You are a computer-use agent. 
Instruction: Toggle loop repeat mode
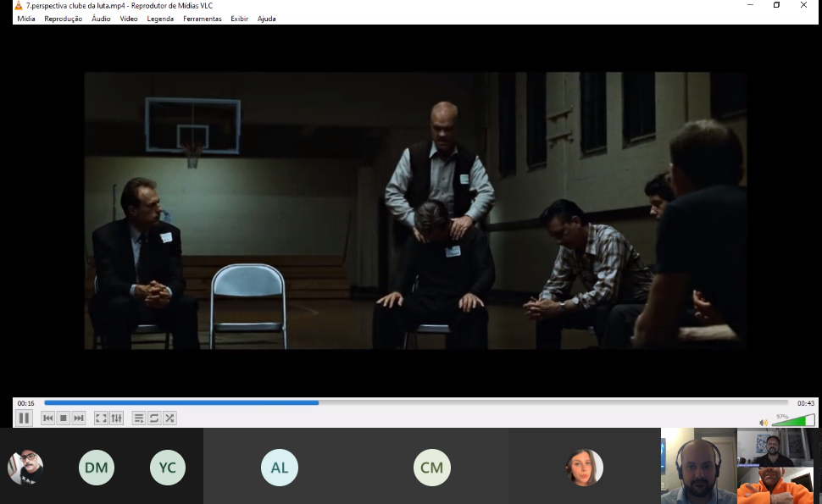point(154,418)
